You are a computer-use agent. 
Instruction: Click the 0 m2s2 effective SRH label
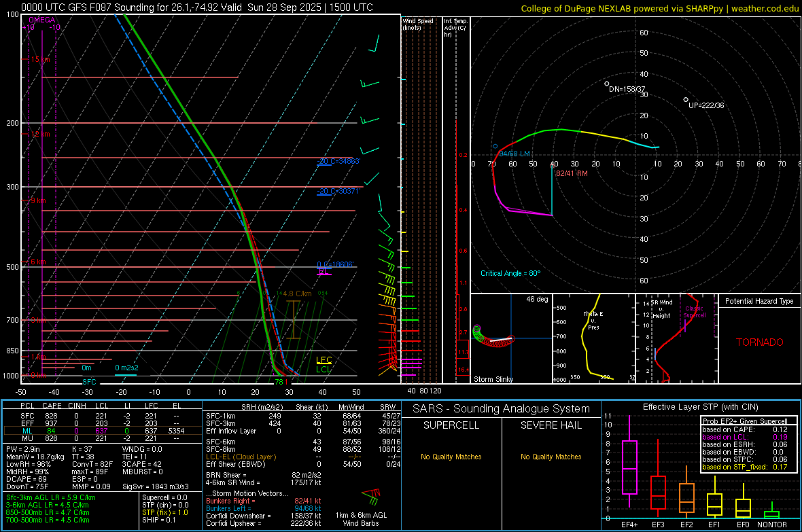126,368
